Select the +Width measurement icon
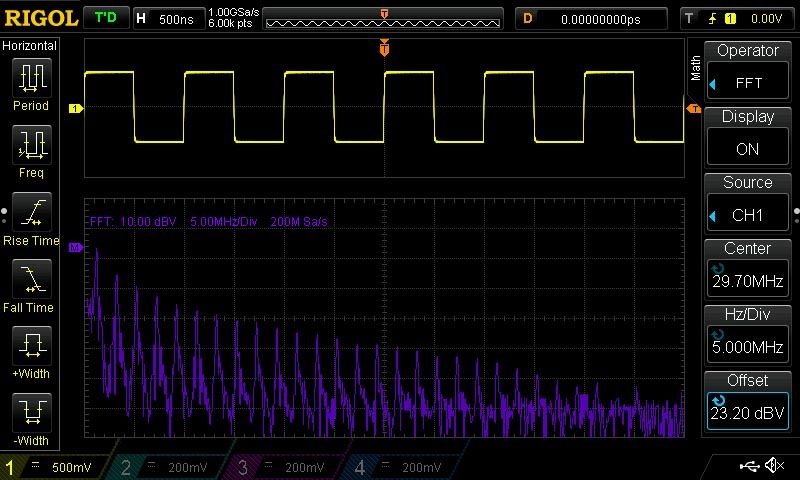 tap(30, 348)
